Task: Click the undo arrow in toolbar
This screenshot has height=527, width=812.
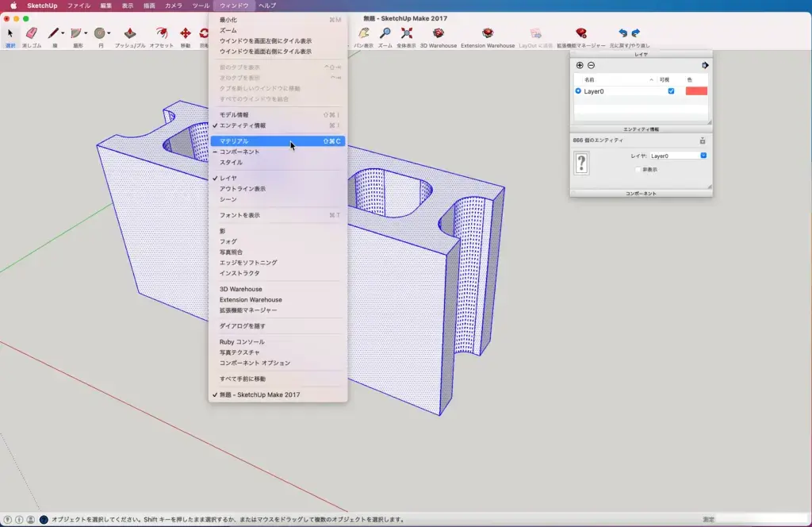Action: [623, 33]
